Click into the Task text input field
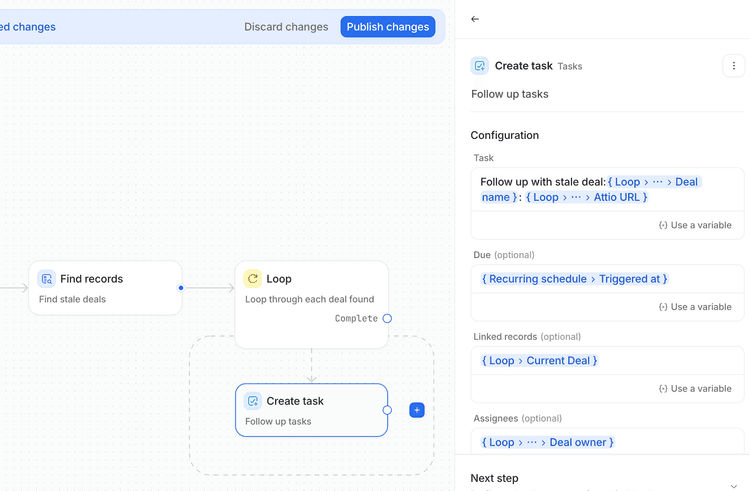This screenshot has height=491, width=750. tap(607, 190)
